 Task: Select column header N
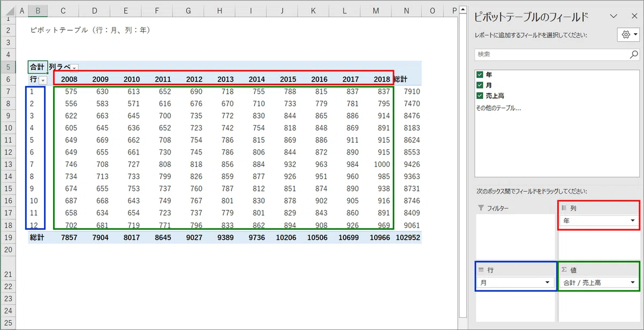407,11
